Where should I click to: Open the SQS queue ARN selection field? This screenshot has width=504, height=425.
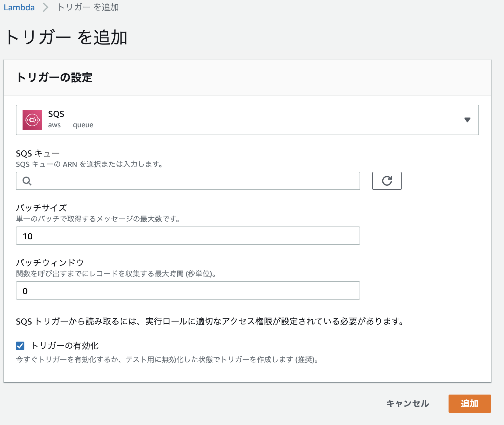tap(187, 181)
